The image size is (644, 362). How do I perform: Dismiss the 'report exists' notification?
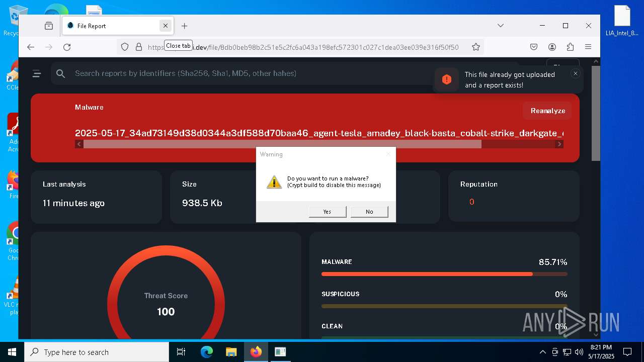click(x=576, y=73)
